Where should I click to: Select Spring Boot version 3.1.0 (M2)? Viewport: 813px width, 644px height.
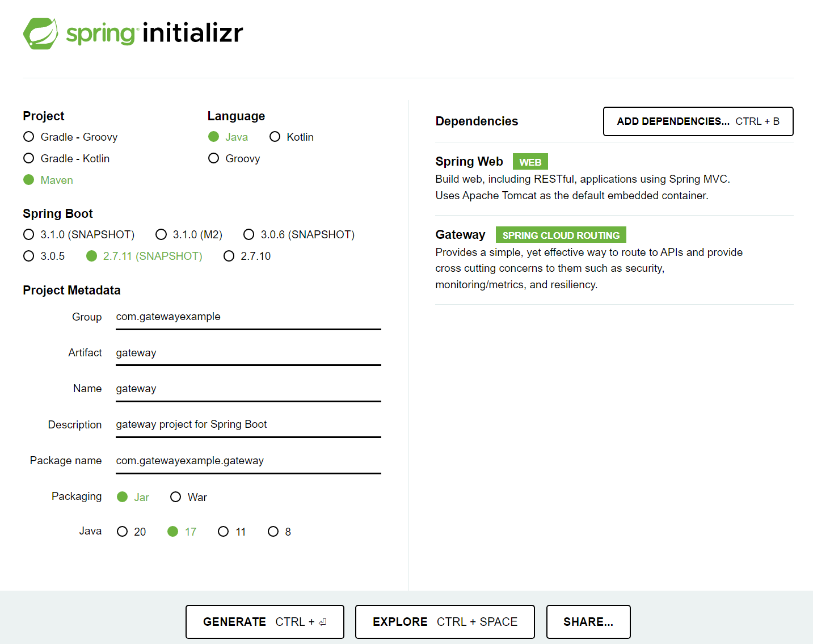[x=161, y=234]
